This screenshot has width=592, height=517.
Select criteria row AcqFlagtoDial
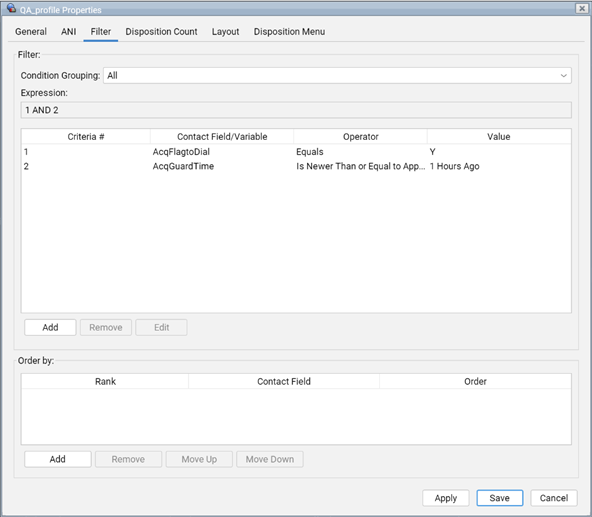click(x=296, y=152)
